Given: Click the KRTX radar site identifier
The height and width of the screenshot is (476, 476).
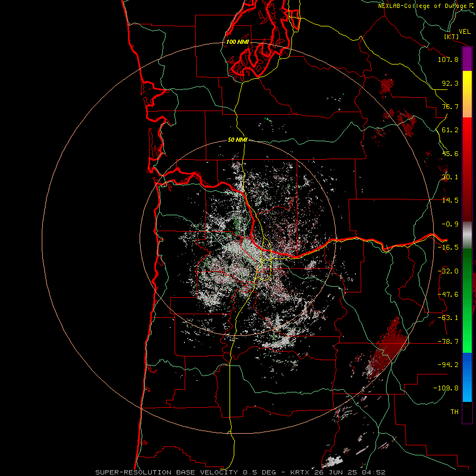Looking at the screenshot, I should point(300,472).
